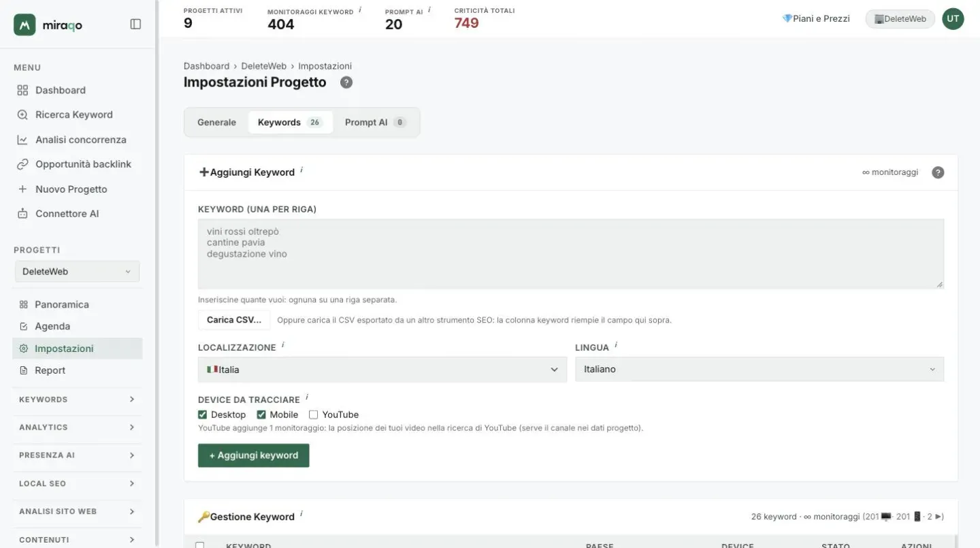Image resolution: width=980 pixels, height=548 pixels.
Task: Expand the ANALYTICS section in the sidebar
Action: (77, 428)
